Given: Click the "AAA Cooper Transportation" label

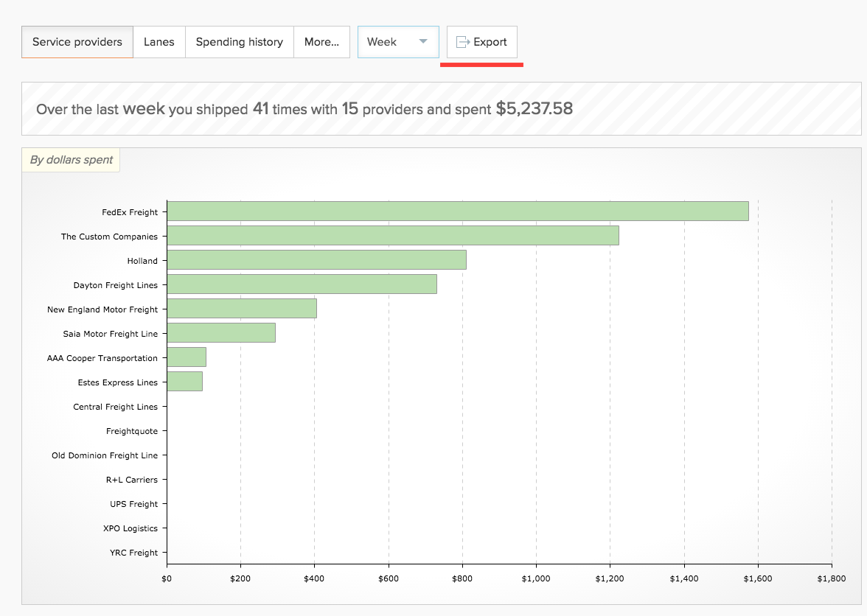Looking at the screenshot, I should pyautogui.click(x=102, y=358).
